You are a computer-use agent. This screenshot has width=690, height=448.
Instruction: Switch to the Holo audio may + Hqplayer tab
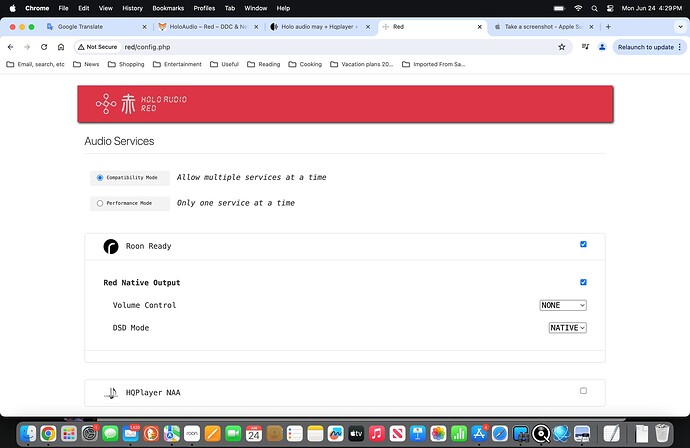point(319,27)
